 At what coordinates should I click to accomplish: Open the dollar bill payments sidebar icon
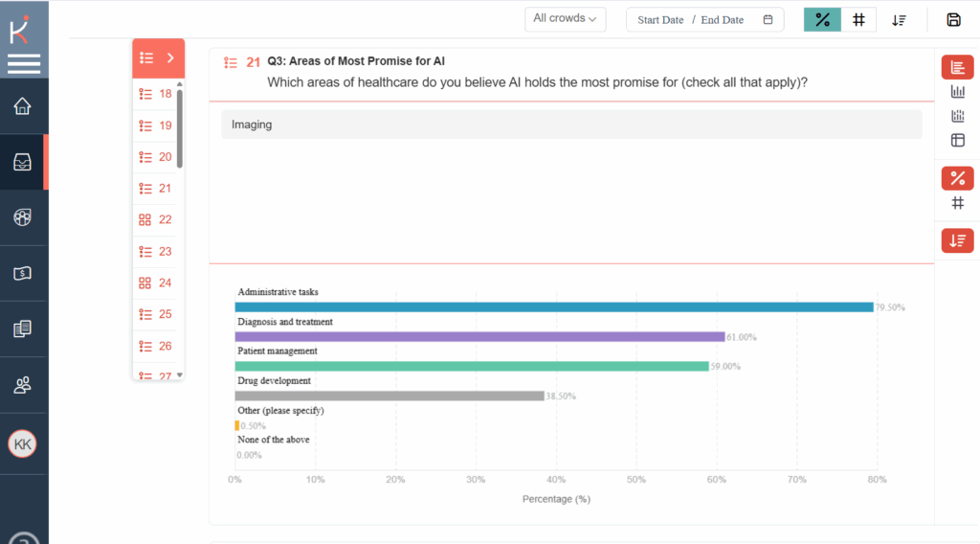coord(22,274)
